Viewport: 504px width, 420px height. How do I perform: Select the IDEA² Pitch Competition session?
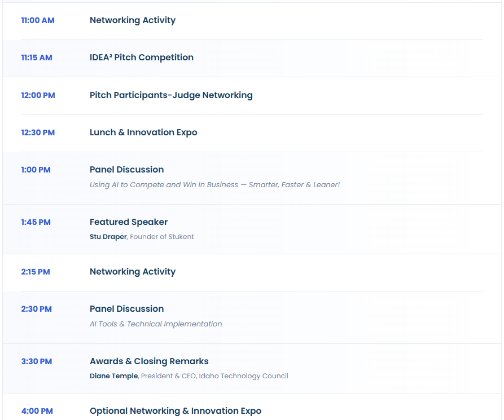(142, 58)
